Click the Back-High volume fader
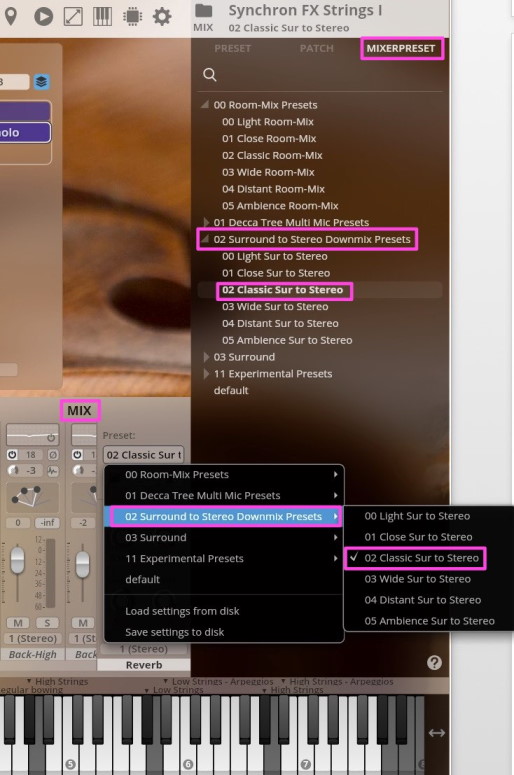514x775 pixels. [17, 560]
